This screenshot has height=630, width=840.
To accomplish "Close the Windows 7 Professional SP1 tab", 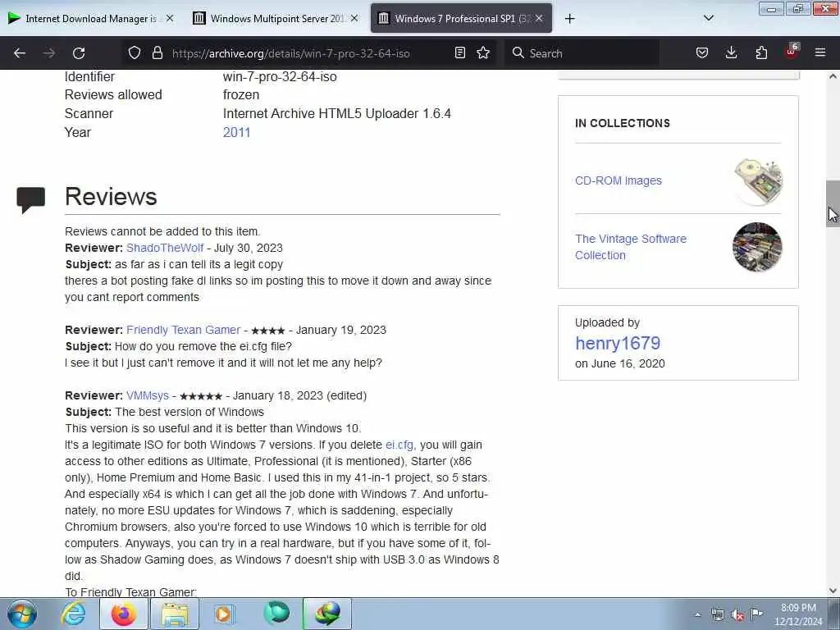I will pos(539,18).
